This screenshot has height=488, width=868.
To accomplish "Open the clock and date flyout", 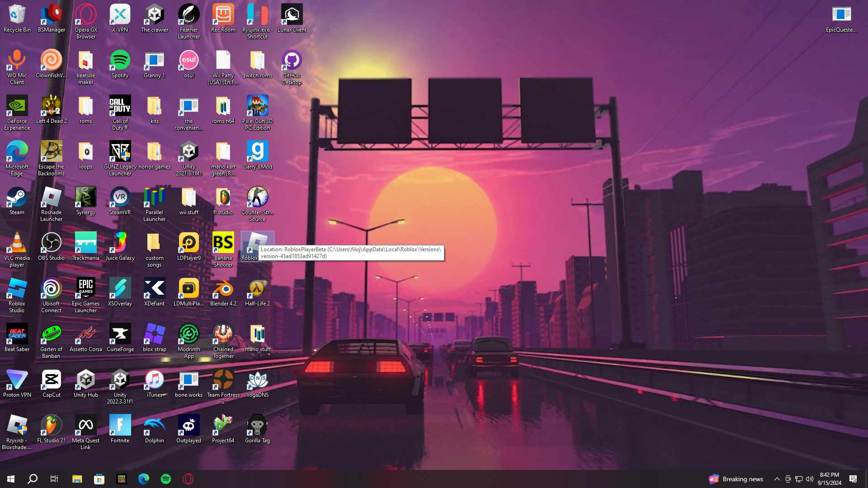I will tap(829, 479).
